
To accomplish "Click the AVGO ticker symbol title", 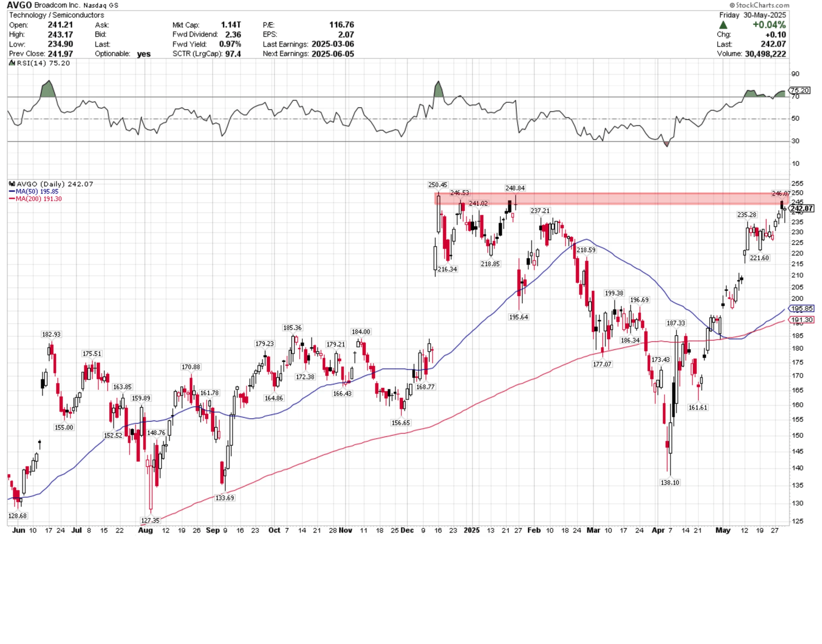I will click(x=19, y=5).
